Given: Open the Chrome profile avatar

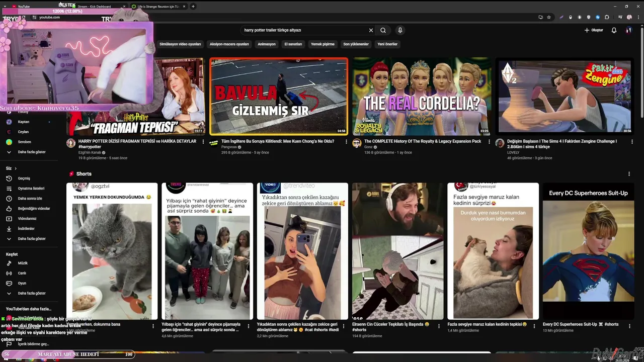Looking at the screenshot, I should point(629,17).
